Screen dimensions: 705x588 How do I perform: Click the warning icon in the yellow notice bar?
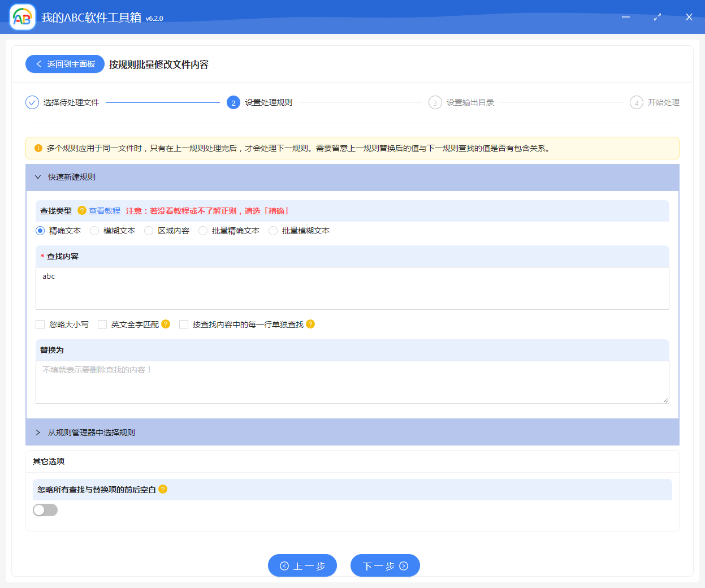pyautogui.click(x=37, y=148)
